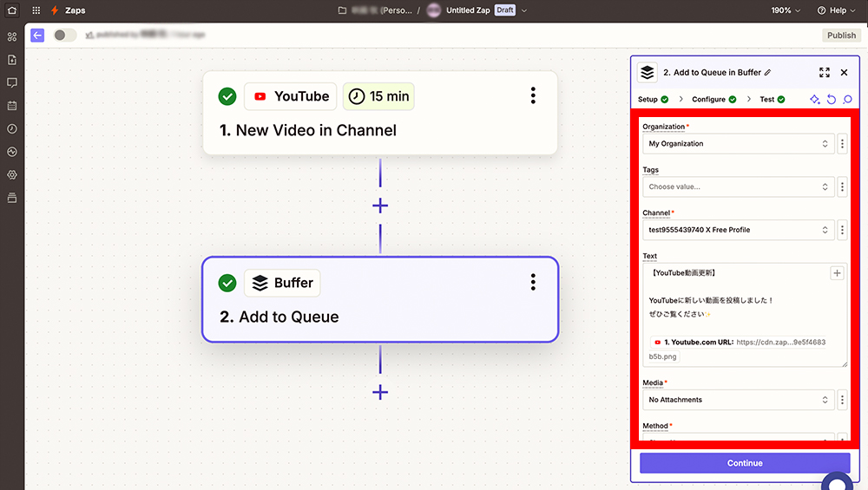Open Organization field options menu

(x=843, y=144)
